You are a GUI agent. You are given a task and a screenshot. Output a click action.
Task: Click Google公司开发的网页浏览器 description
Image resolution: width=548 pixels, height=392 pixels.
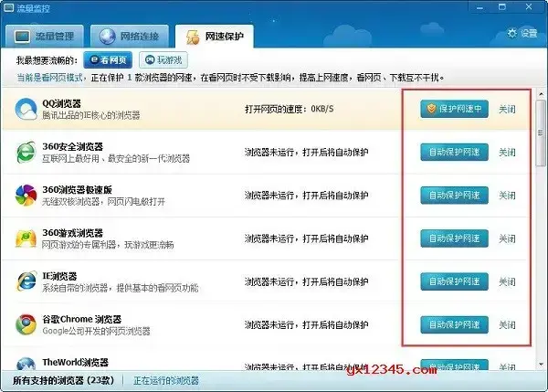pyautogui.click(x=96, y=331)
